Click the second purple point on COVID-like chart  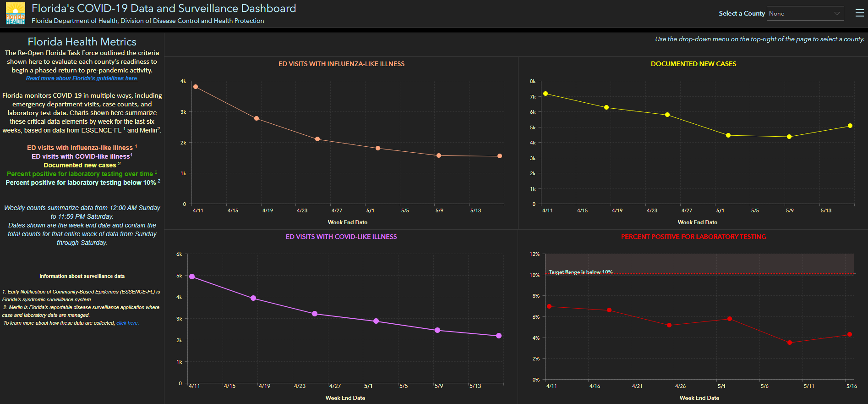coord(253,298)
